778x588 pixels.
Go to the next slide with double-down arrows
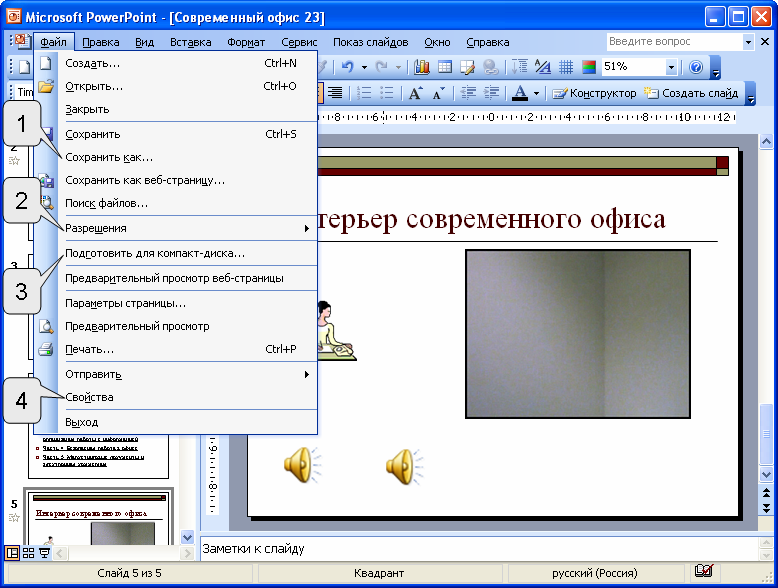(x=767, y=508)
